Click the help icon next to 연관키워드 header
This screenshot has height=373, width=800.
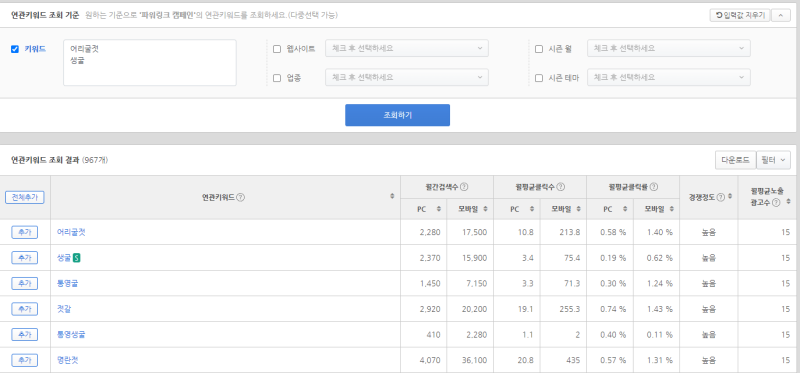click(240, 197)
